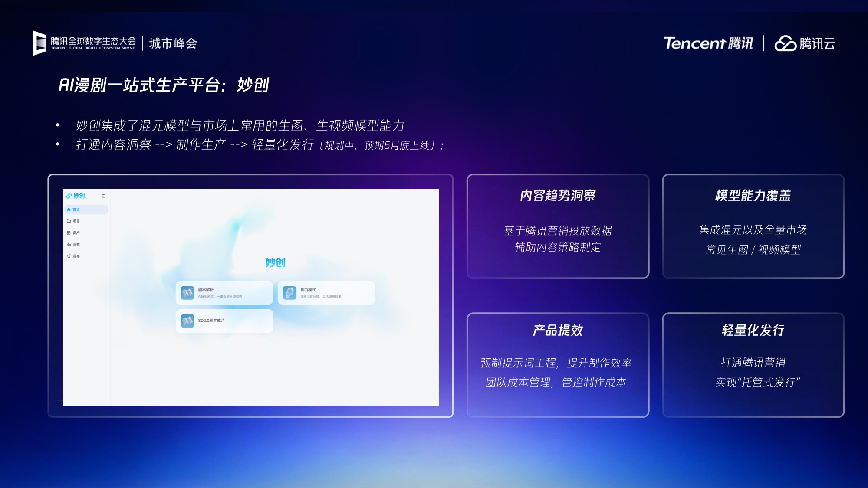Click the 城市峰会 text in the header

(x=173, y=43)
